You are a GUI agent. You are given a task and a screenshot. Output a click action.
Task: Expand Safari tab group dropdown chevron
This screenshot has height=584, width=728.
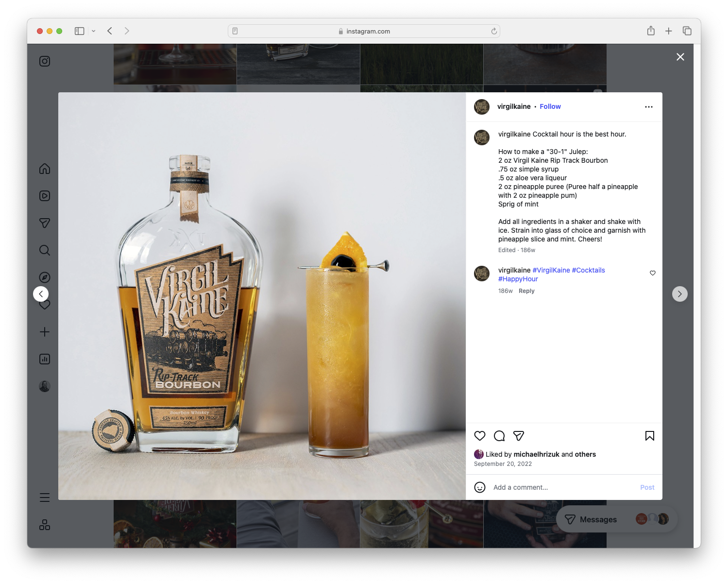[x=93, y=31]
